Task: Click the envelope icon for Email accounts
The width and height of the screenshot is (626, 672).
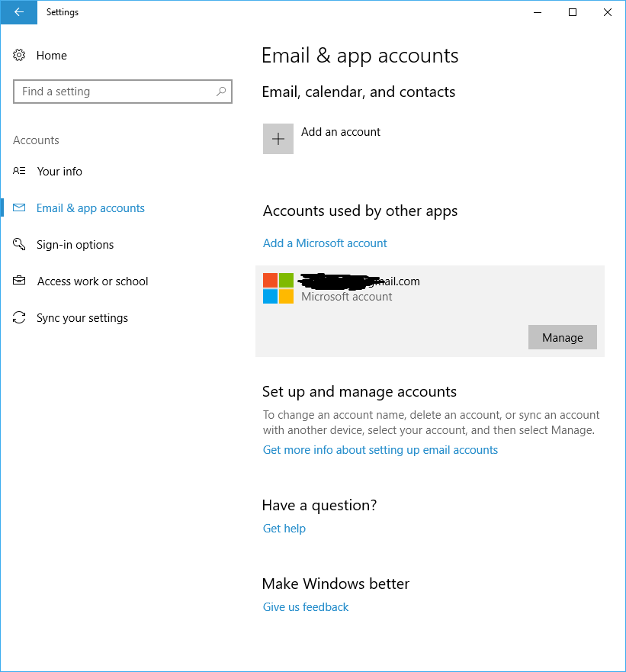Action: point(19,208)
